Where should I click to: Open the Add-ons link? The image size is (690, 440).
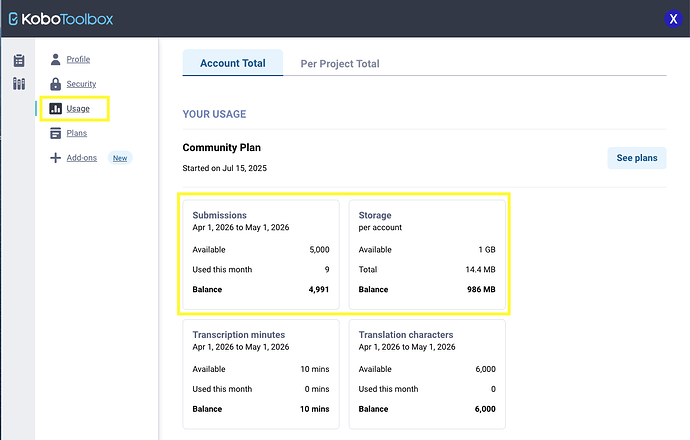point(82,158)
